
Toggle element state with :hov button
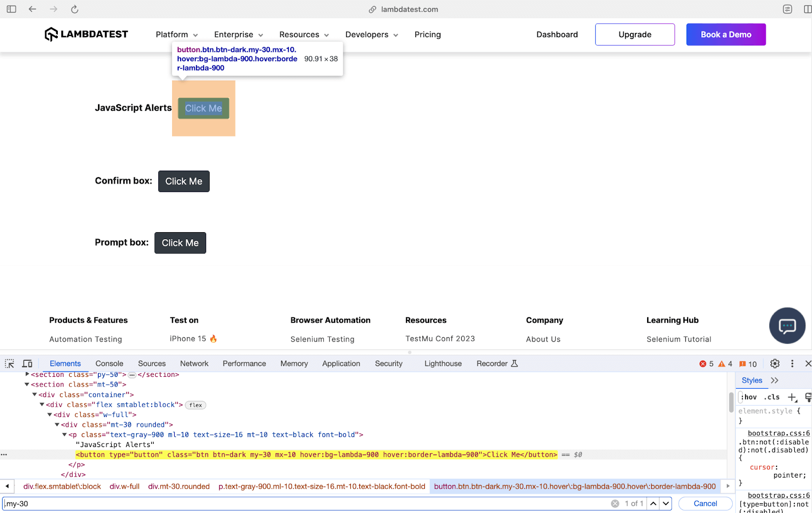(x=749, y=397)
